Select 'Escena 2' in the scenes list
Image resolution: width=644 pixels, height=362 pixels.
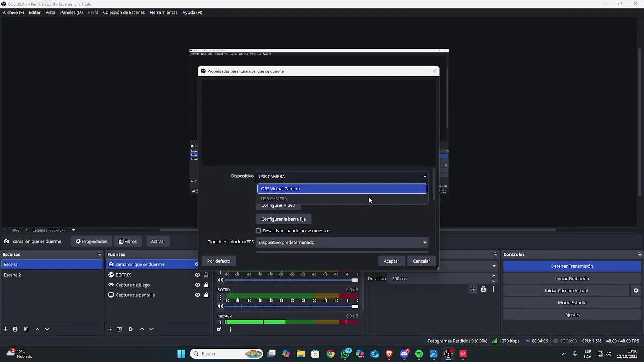pyautogui.click(x=51, y=275)
